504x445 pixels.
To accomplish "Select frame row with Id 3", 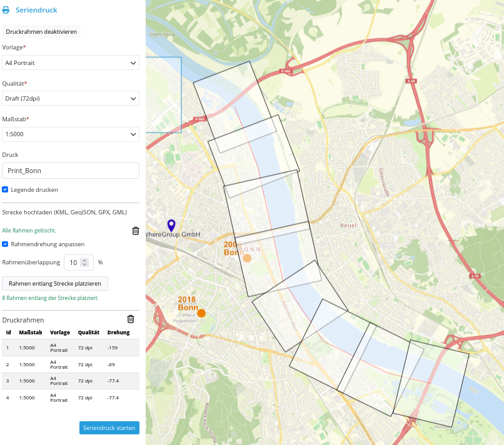I will pyautogui.click(x=70, y=381).
